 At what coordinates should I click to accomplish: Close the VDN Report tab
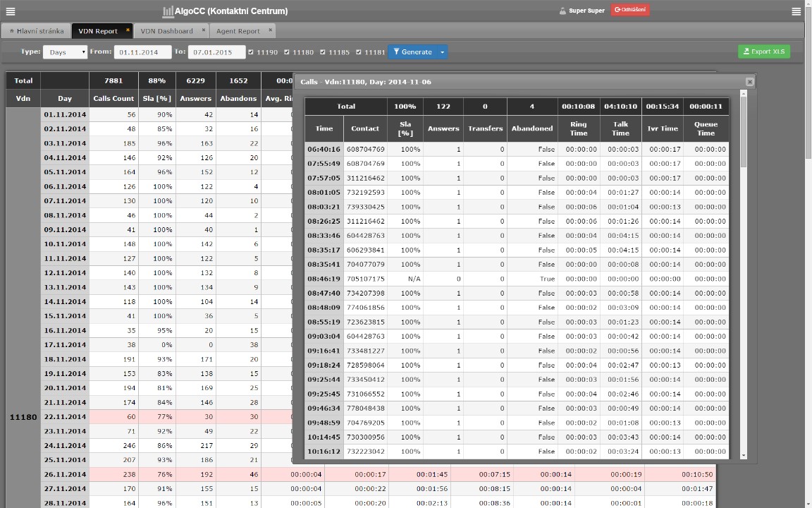coord(128,30)
